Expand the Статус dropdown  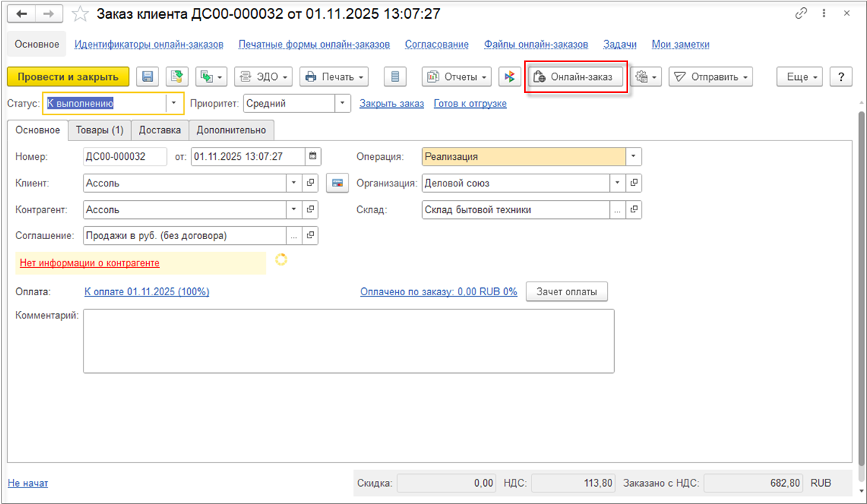pyautogui.click(x=174, y=103)
